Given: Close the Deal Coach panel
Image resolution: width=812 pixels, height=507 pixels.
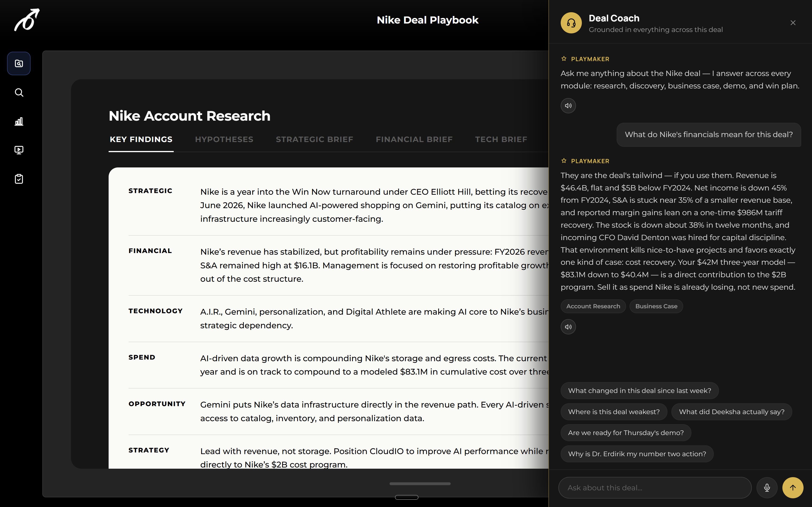Looking at the screenshot, I should 793,23.
